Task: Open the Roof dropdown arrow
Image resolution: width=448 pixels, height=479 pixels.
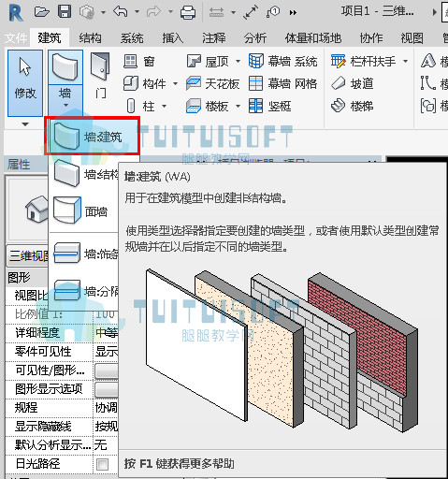Action: pos(238,61)
